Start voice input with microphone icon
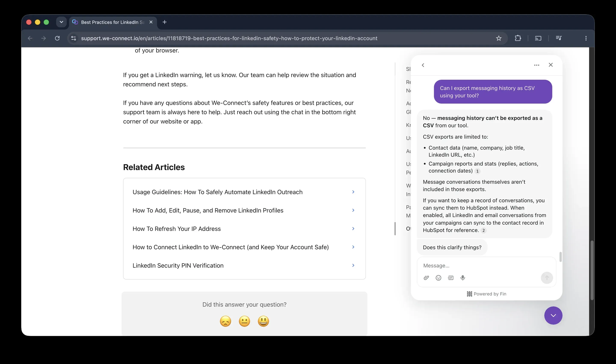The width and height of the screenshot is (616, 364). click(463, 278)
